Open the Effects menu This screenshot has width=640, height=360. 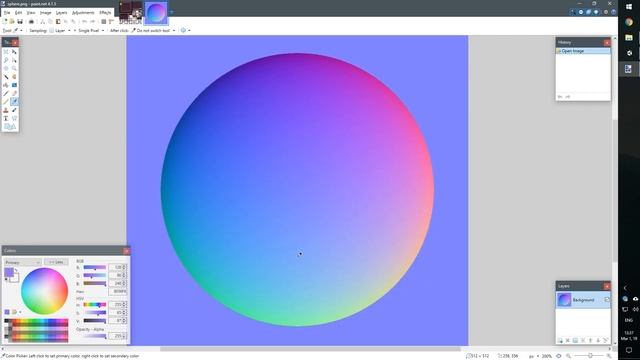[105, 13]
